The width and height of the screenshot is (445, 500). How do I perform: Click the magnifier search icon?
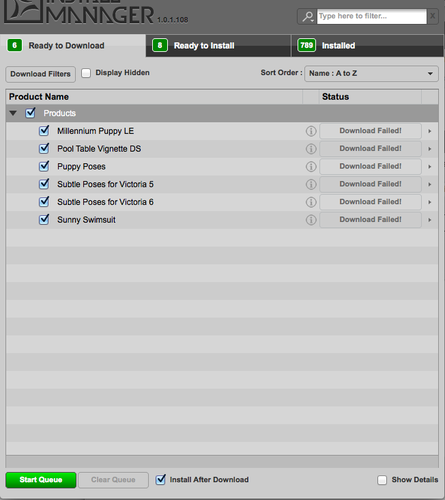tap(307, 16)
